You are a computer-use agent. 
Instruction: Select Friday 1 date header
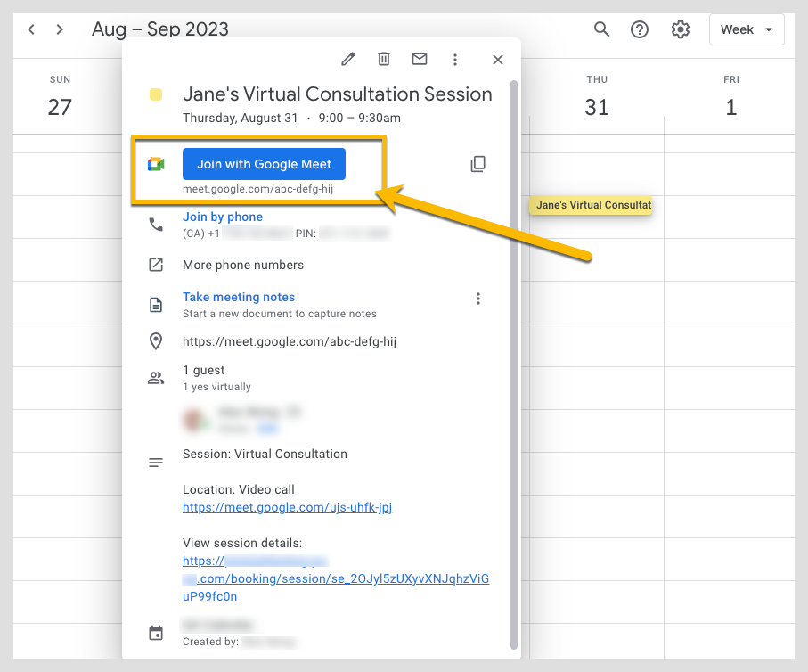click(x=731, y=98)
